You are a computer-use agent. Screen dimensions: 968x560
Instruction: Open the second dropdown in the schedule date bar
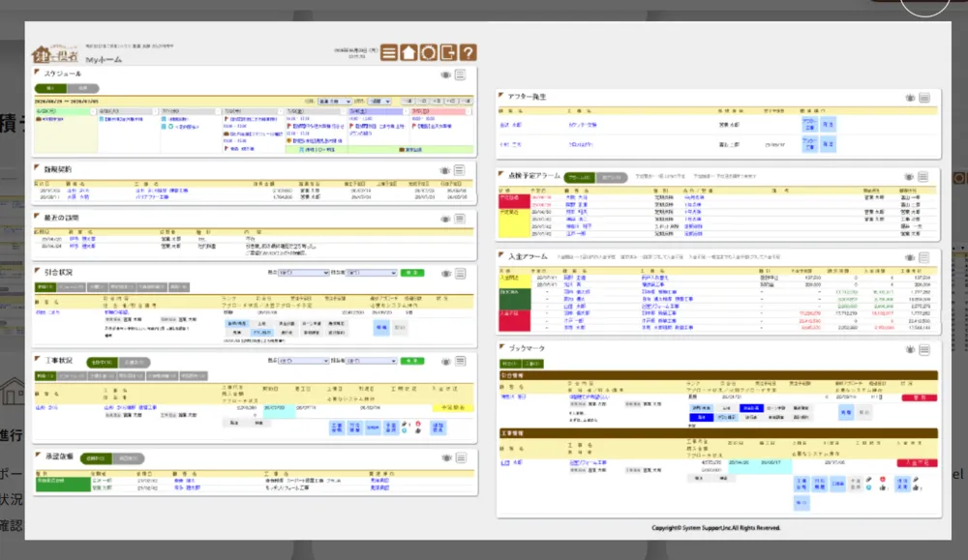tap(379, 102)
